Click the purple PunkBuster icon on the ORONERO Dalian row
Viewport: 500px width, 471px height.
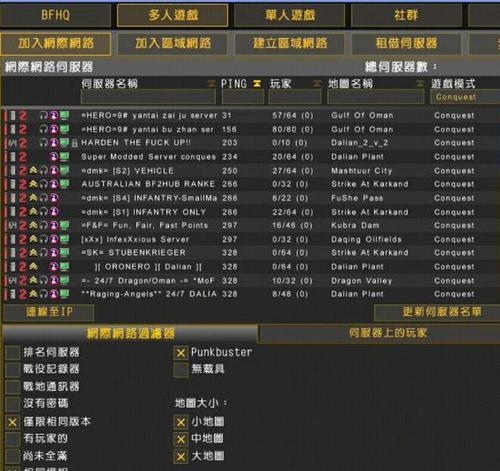[x=54, y=267]
